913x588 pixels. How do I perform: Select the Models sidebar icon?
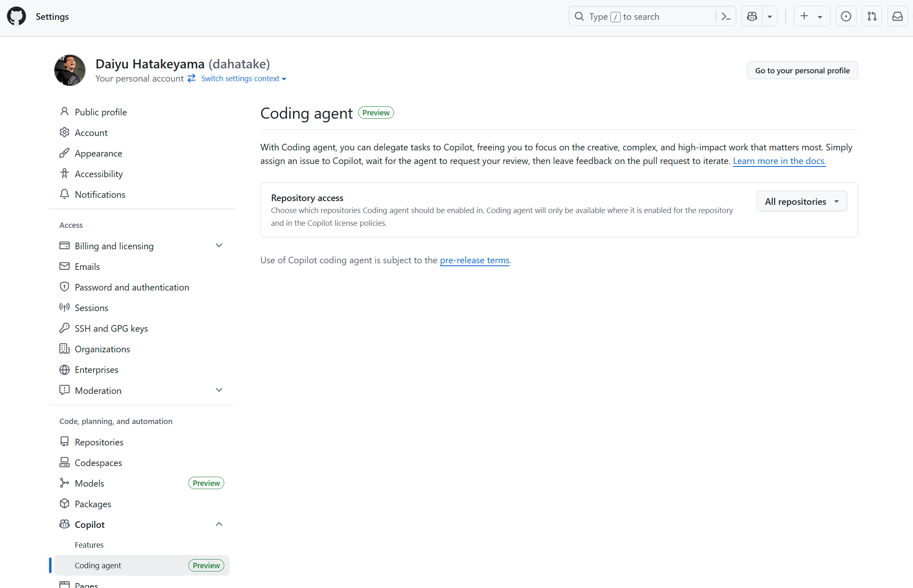(65, 483)
